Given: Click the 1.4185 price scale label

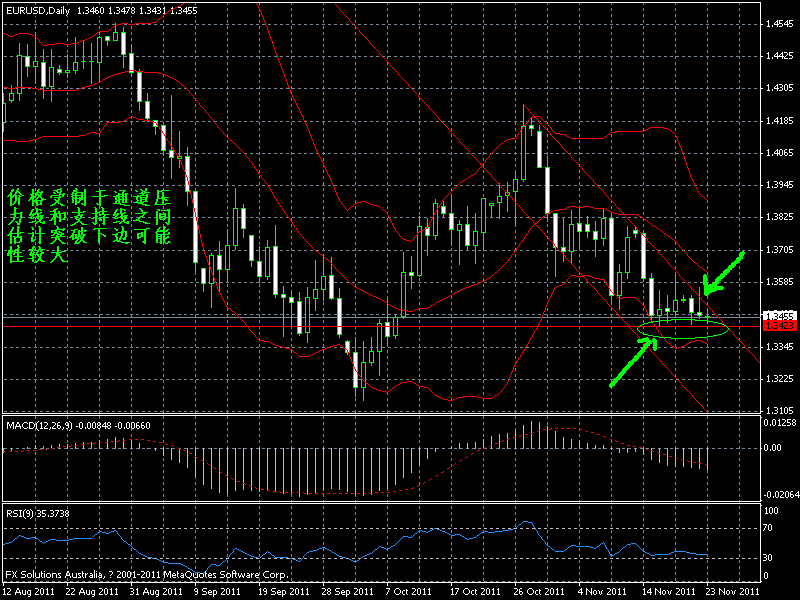Looking at the screenshot, I should [x=780, y=121].
